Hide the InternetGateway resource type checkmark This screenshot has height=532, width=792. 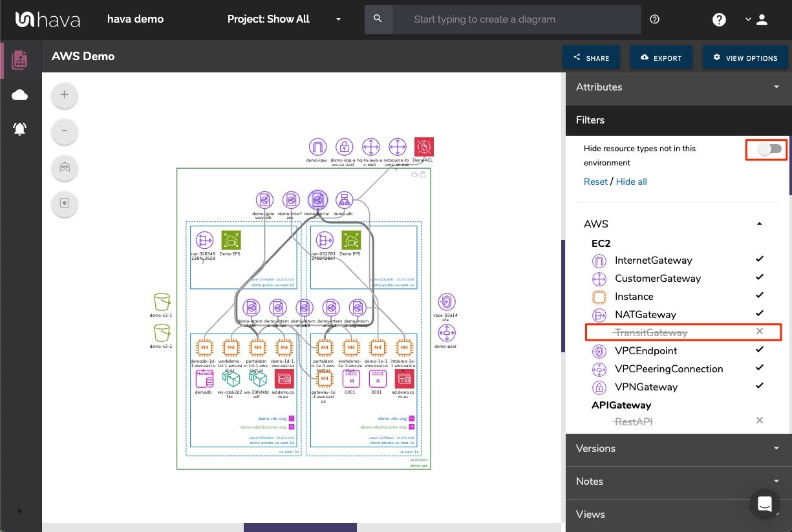coord(759,259)
